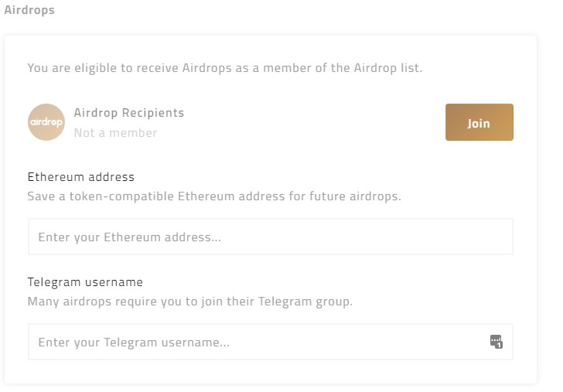The image size is (563, 392).
Task: Click the Airdrops section heading
Action: (29, 11)
